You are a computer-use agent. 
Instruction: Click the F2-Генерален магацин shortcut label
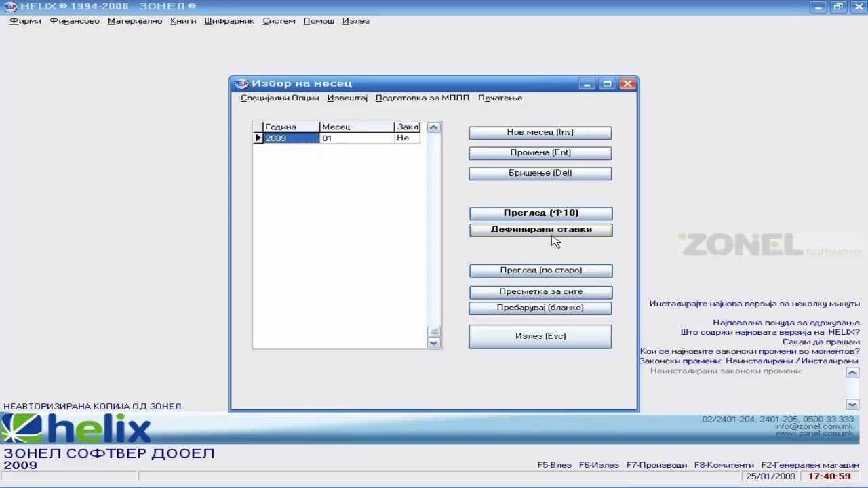[810, 465]
